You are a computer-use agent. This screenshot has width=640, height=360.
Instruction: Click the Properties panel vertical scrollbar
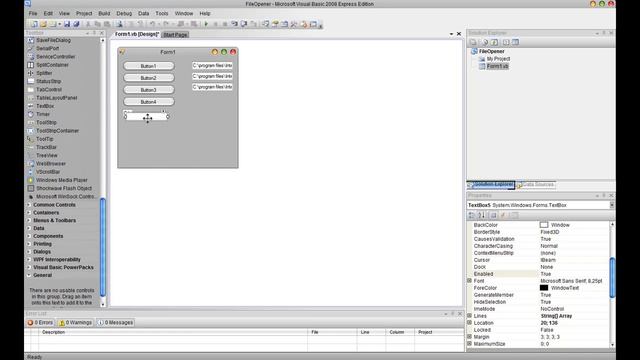coord(612,278)
